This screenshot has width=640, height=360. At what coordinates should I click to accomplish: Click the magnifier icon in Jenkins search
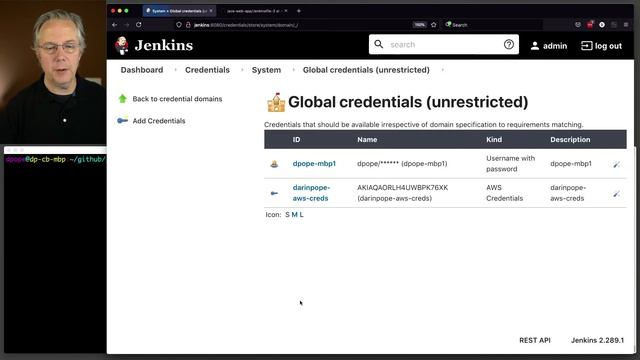379,44
